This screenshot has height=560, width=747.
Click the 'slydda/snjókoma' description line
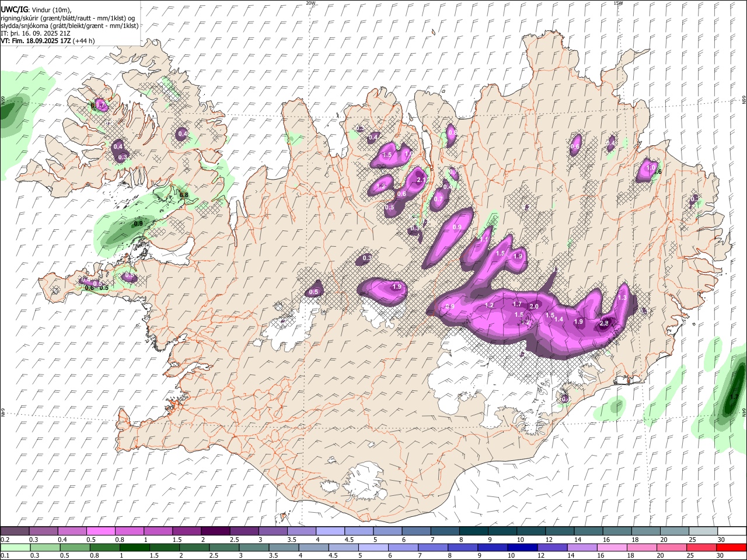coord(70,26)
